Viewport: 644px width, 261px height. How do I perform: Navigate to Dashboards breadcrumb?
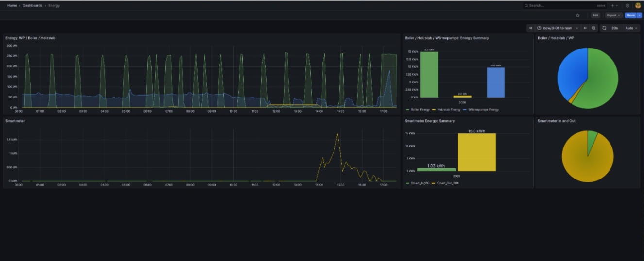point(32,5)
